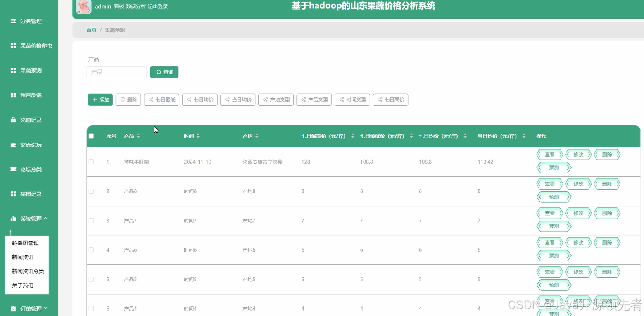The image size is (644, 316).
Task: Check the row for 产品4
Action: (x=91, y=309)
